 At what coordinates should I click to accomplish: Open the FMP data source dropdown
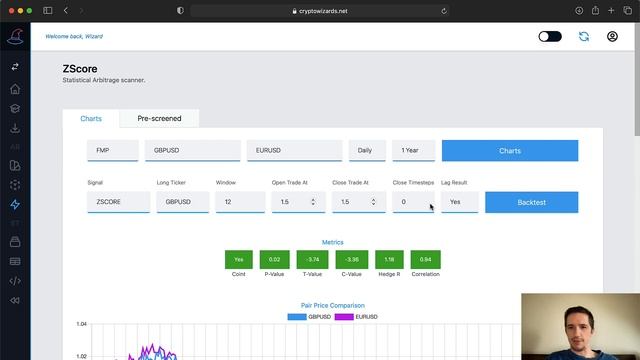tap(113, 151)
